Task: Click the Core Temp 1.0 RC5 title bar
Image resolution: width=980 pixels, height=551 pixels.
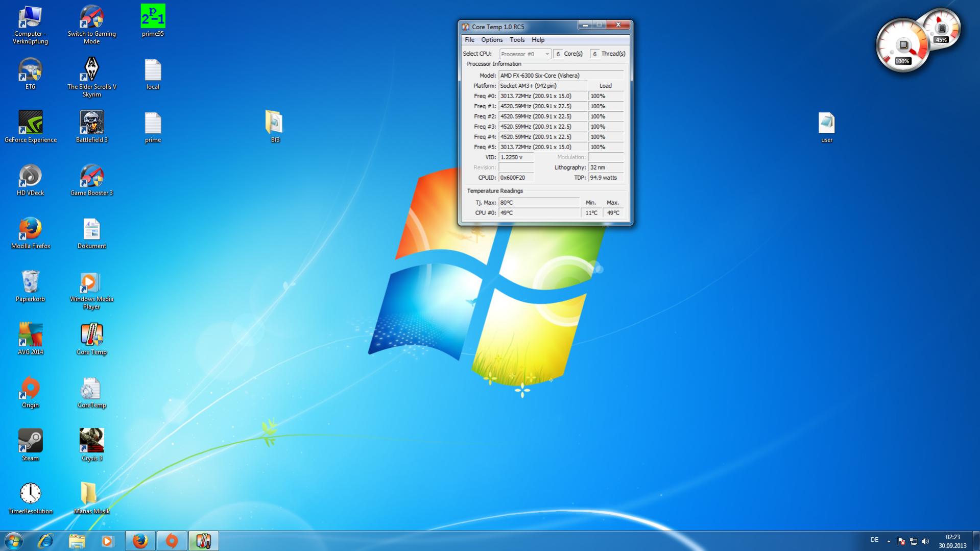Action: [519, 27]
